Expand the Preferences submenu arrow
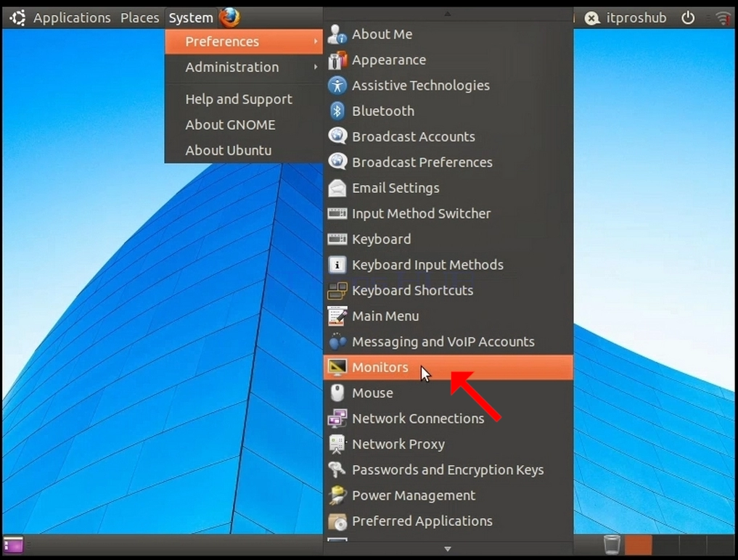This screenshot has height=560, width=738. 316,42
